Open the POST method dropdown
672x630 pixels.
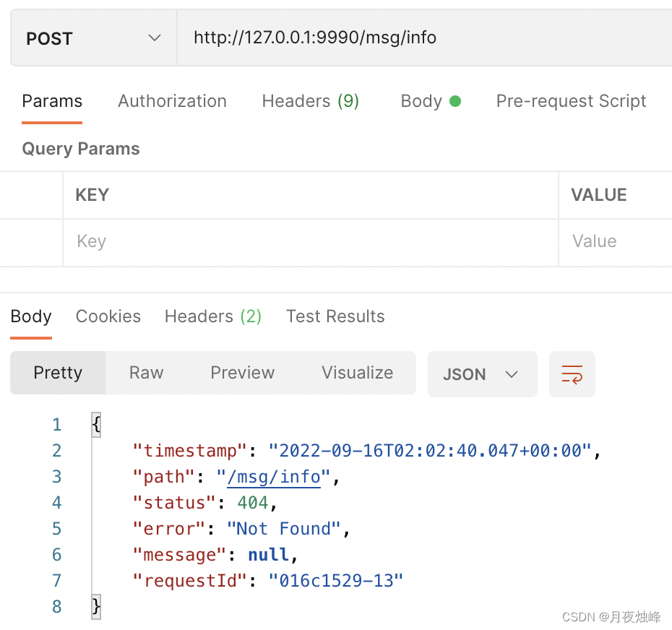[93, 38]
